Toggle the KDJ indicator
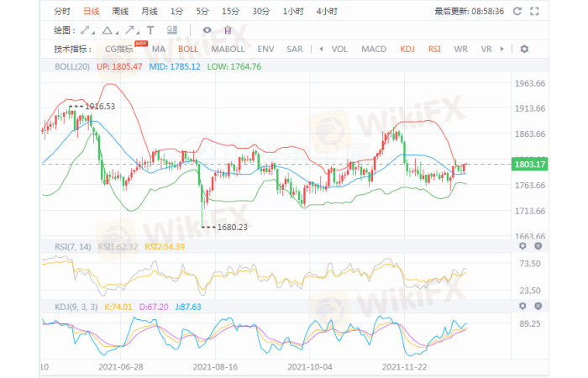Screen dimensions: 588x378 coord(407,49)
